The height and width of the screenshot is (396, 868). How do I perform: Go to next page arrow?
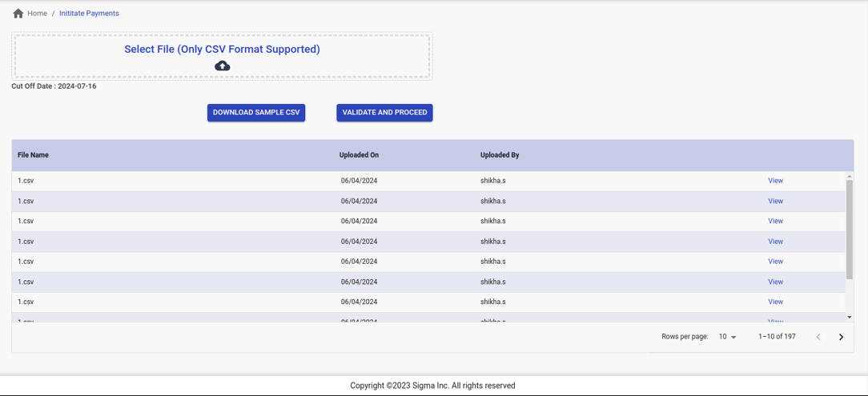tap(841, 337)
